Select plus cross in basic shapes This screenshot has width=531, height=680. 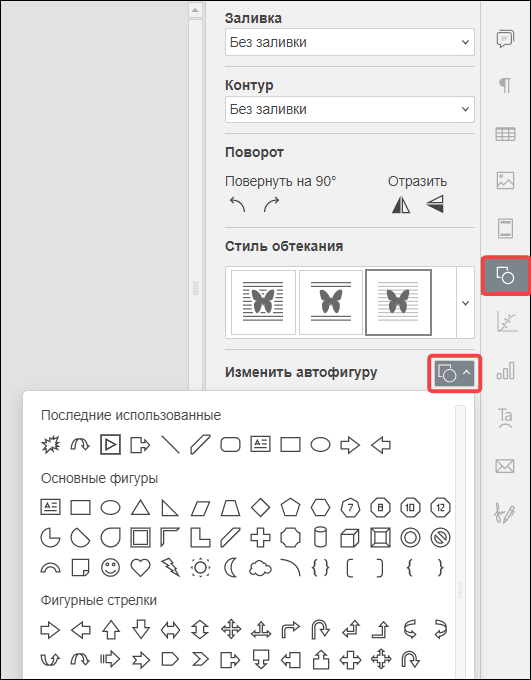pos(260,538)
